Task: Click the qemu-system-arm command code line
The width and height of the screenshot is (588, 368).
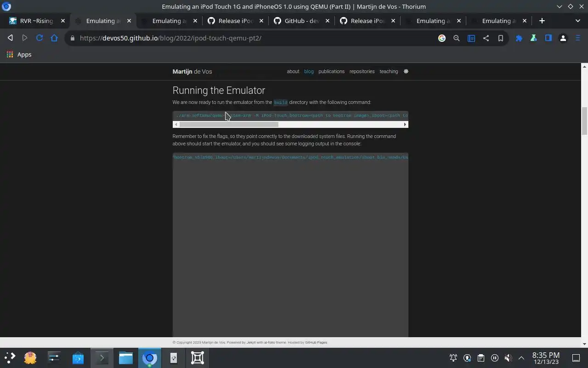Action: [290, 115]
